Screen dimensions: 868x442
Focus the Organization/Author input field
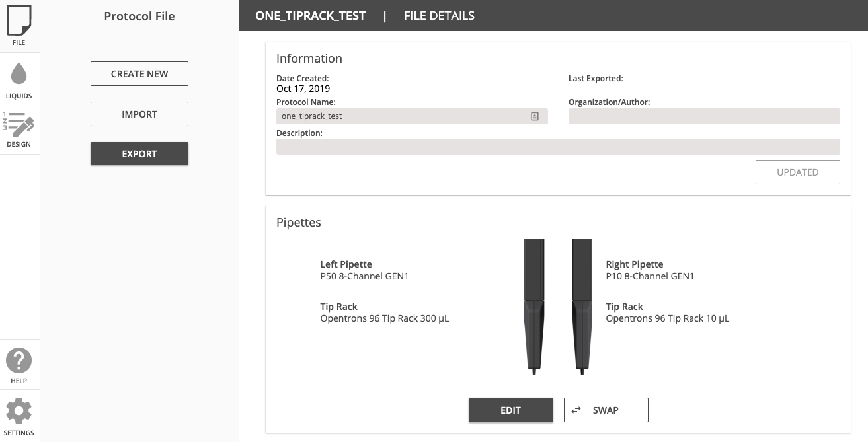(704, 116)
